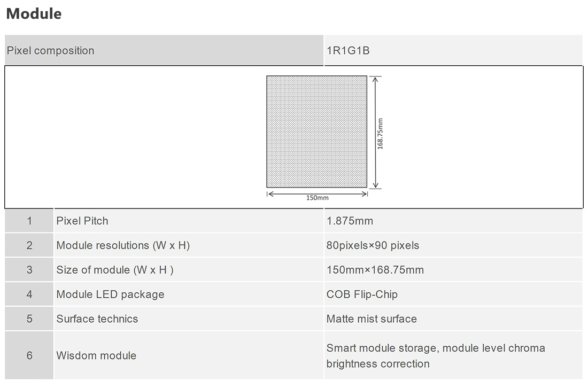Select the Pixel composition label cell

pyautogui.click(x=164, y=50)
